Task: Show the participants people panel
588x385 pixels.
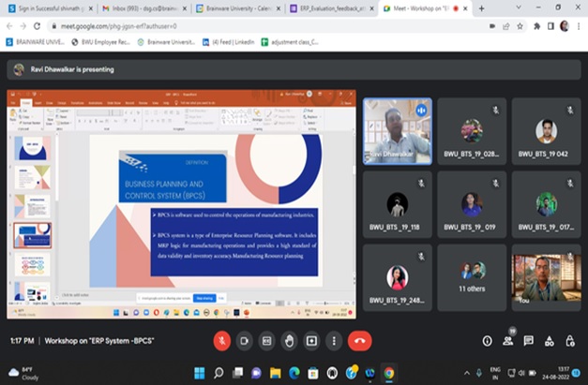Action: pyautogui.click(x=507, y=341)
